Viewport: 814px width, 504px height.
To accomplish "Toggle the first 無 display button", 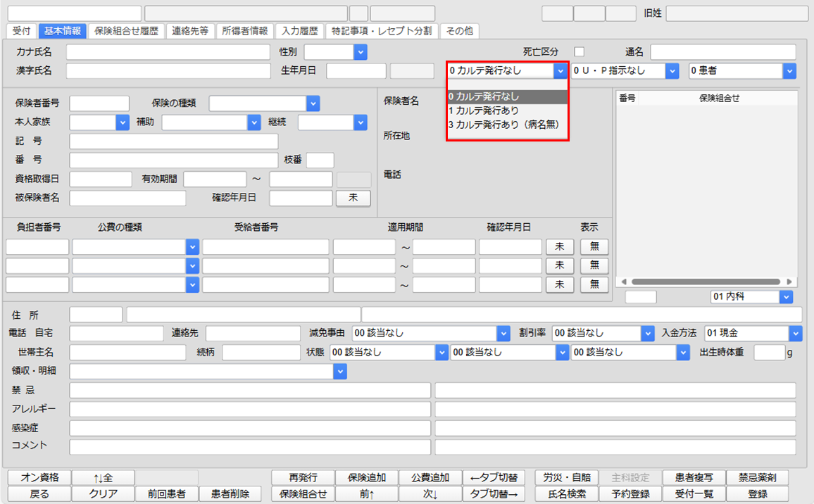I will tap(594, 246).
